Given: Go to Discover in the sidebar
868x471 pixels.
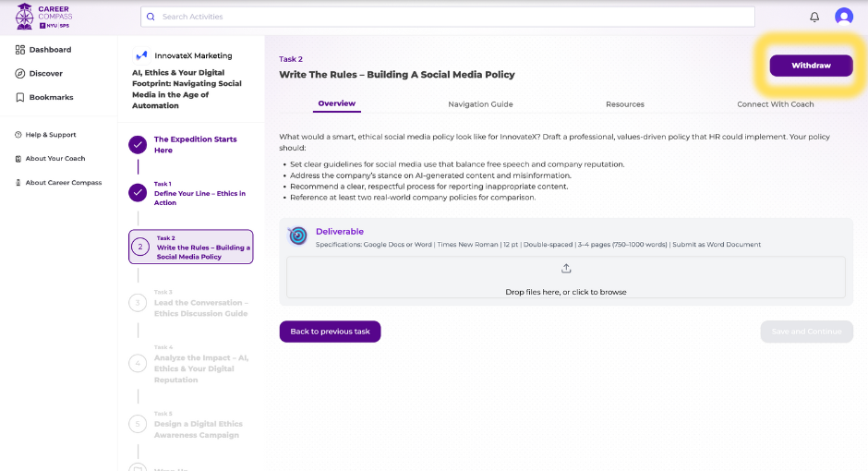Looking at the screenshot, I should pos(45,74).
